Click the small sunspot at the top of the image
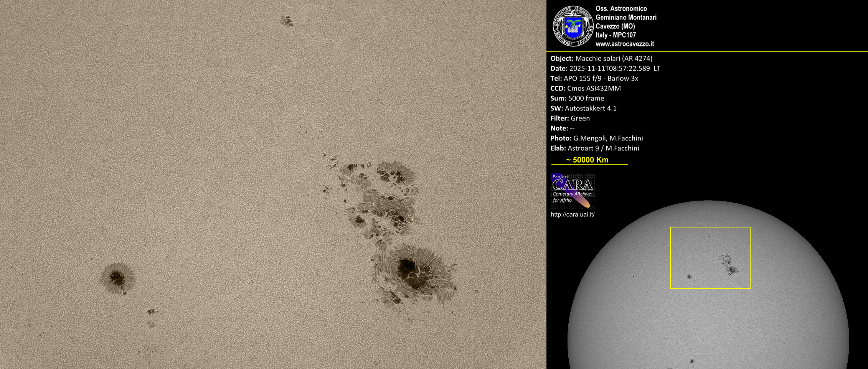 (287, 21)
